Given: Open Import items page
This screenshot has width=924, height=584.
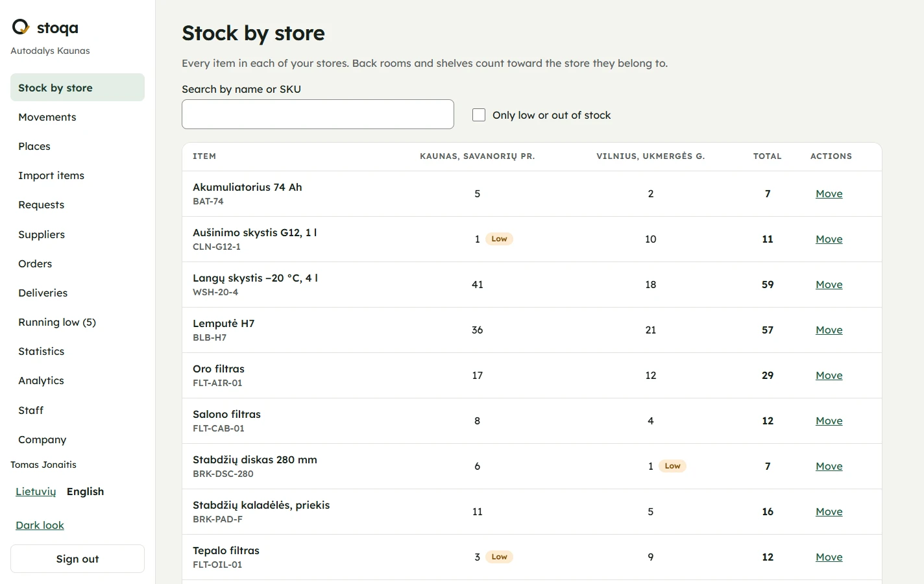Looking at the screenshot, I should (x=77, y=175).
